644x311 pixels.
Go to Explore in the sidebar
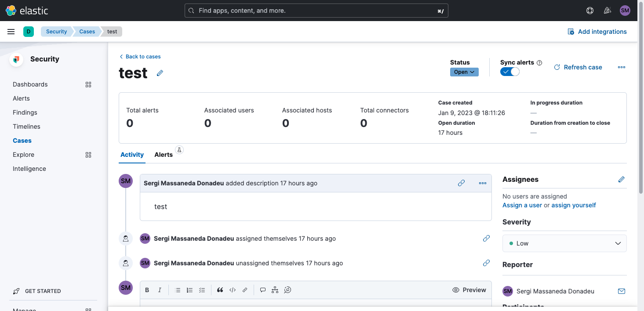[x=23, y=155]
